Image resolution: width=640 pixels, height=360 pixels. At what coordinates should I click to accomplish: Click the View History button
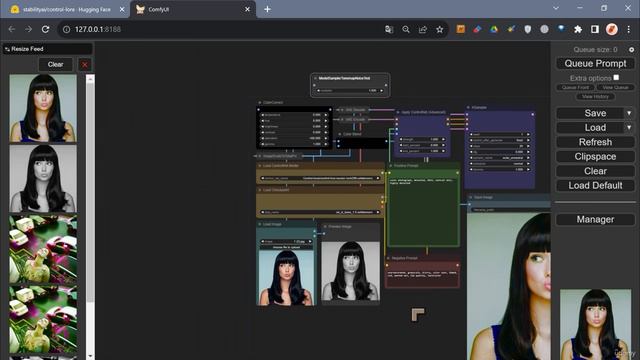pyautogui.click(x=595, y=97)
